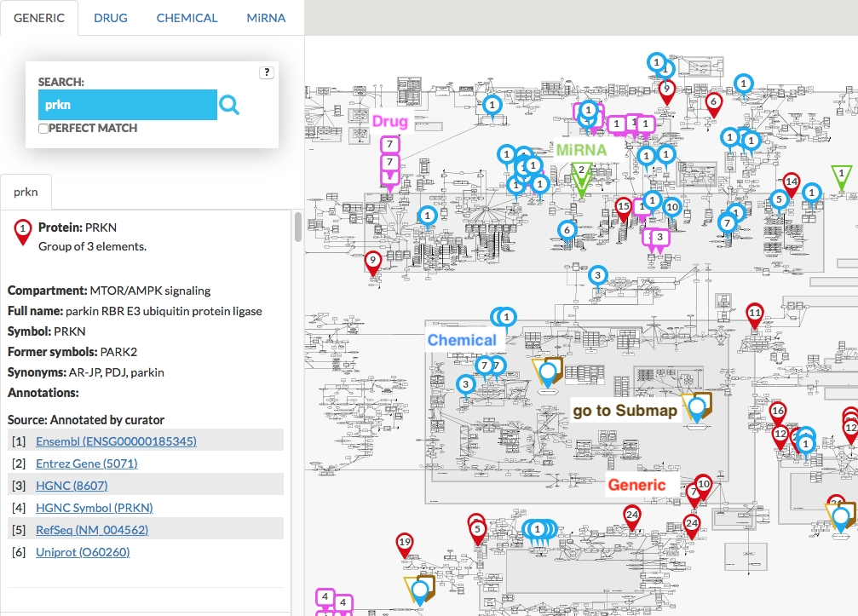Click blue marker numbered 5
The width and height of the screenshot is (858, 616).
(x=778, y=199)
